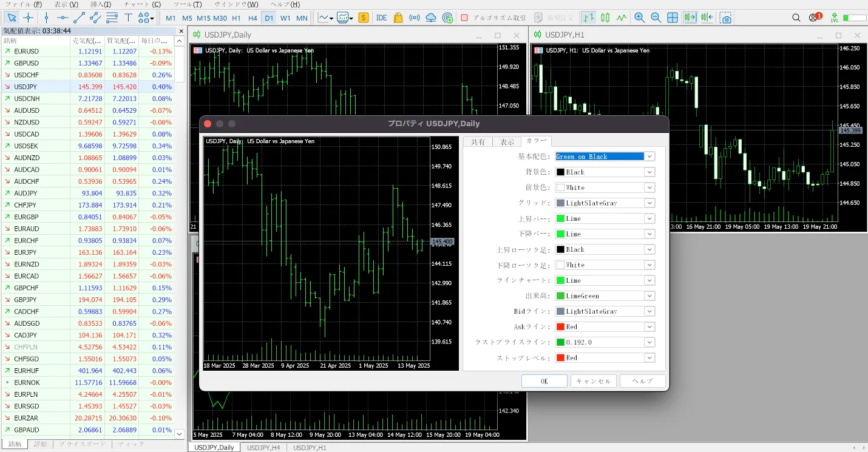Choose the trendline drawing tool
Viewport: 868px width, 452px height.
[79, 18]
